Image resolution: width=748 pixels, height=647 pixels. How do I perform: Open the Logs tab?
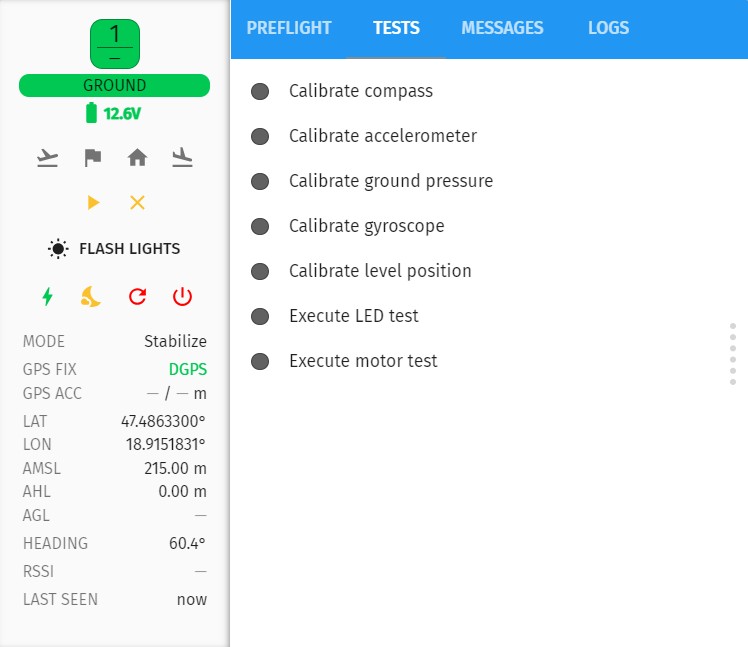pyautogui.click(x=608, y=28)
